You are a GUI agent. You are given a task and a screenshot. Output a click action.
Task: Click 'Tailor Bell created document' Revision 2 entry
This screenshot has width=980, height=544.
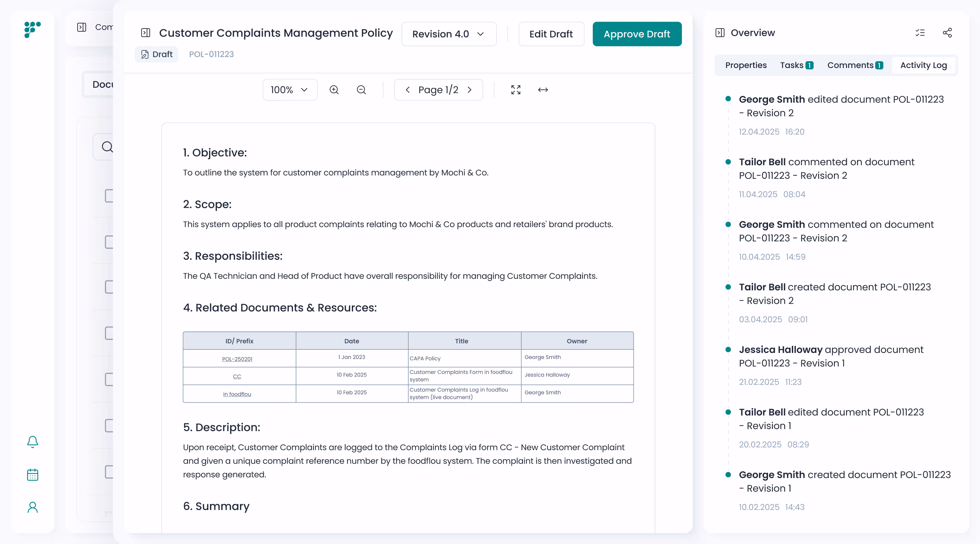click(835, 294)
